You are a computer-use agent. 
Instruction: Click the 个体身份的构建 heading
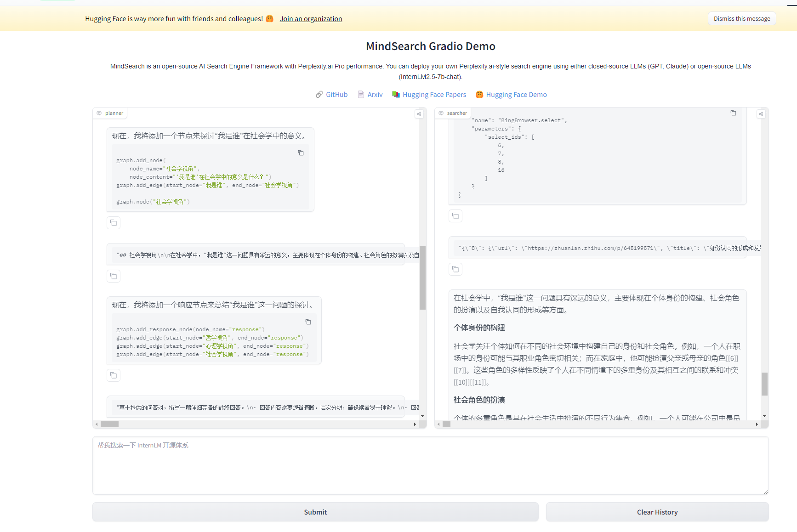[x=479, y=328]
